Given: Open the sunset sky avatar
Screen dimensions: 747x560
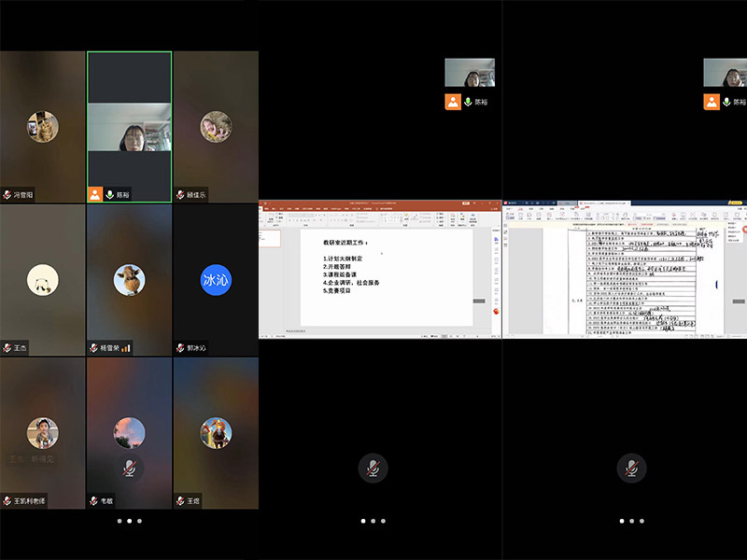Looking at the screenshot, I should coord(130,433).
